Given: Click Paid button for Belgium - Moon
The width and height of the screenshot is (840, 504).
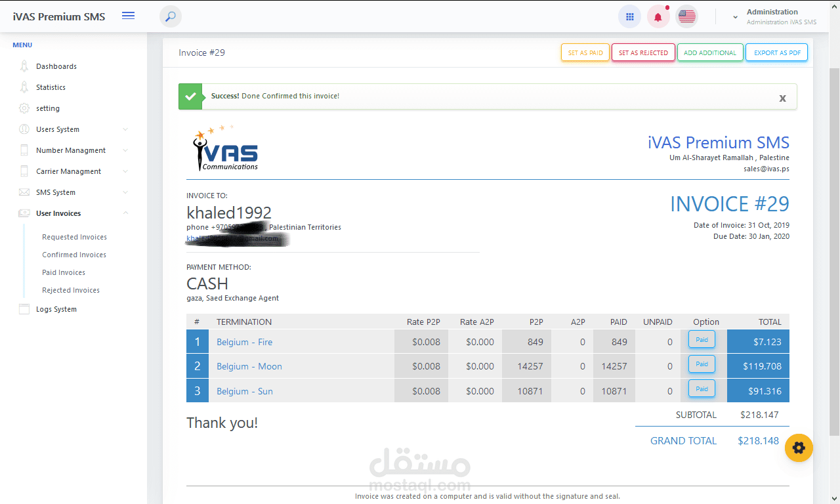Looking at the screenshot, I should [702, 364].
